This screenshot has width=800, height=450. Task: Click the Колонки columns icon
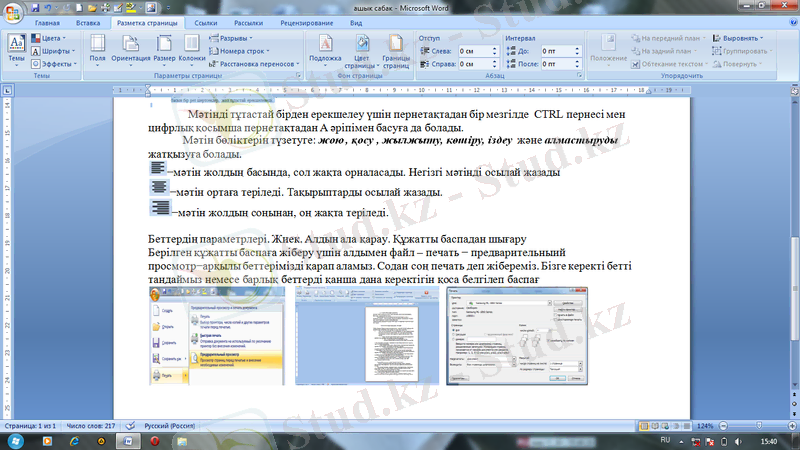192,47
